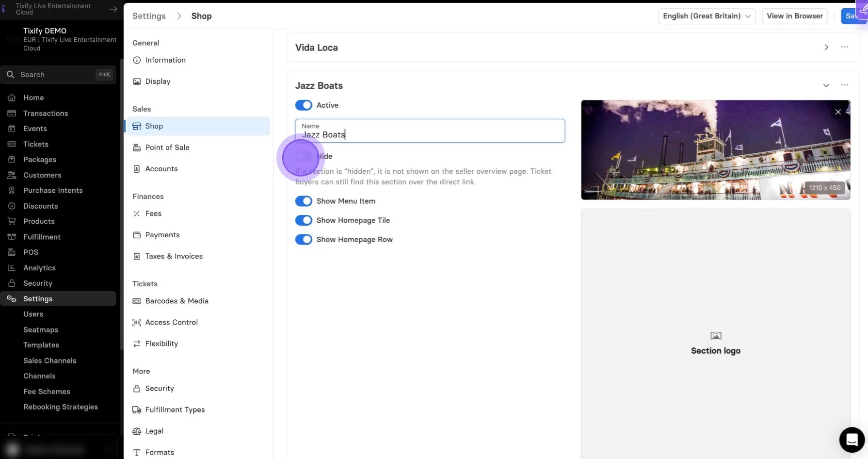Collapse the Jazz Boats section chevron
The height and width of the screenshot is (459, 868).
(826, 85)
